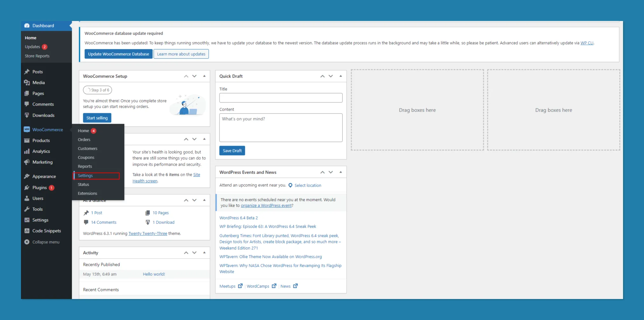Click the Downloads icon in sidebar
Viewport: 644px width, 320px height.
tap(27, 115)
